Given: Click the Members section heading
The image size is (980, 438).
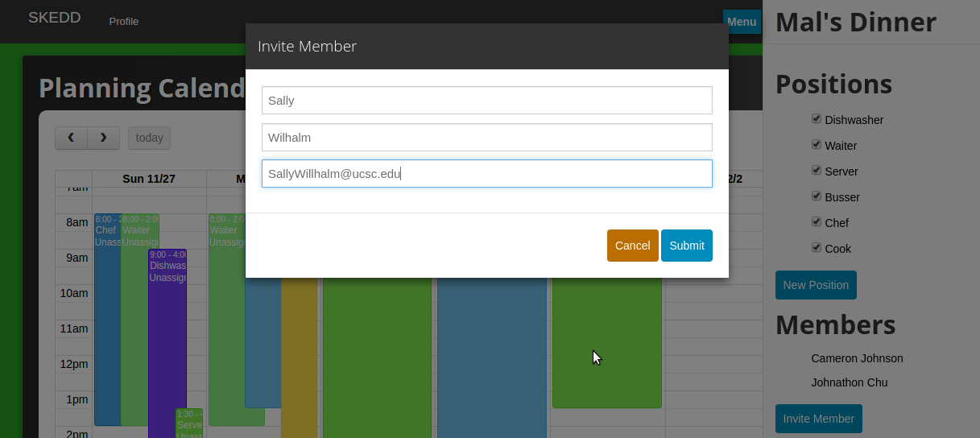Looking at the screenshot, I should coord(835,324).
